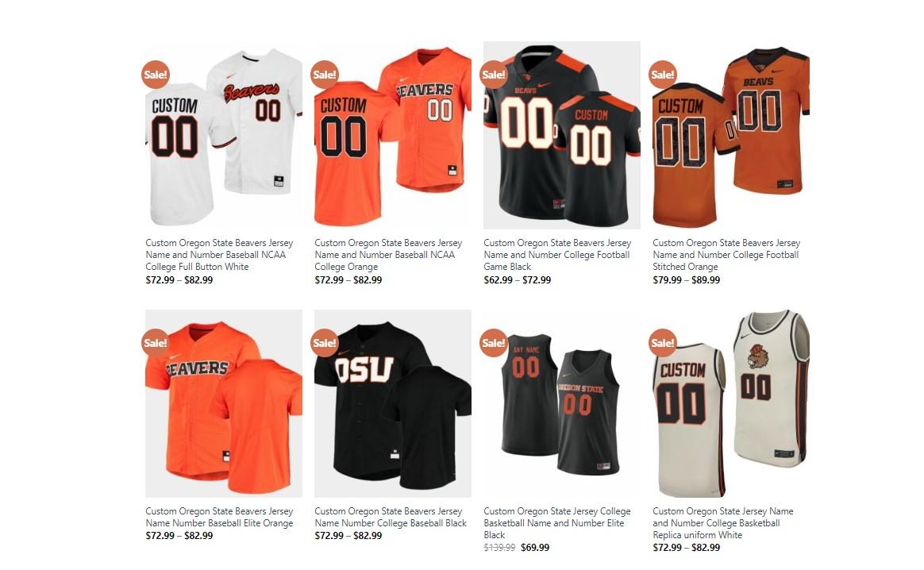Open the black Oregon State basketball jersey image
Viewport: 924px width, 570px height.
562,404
